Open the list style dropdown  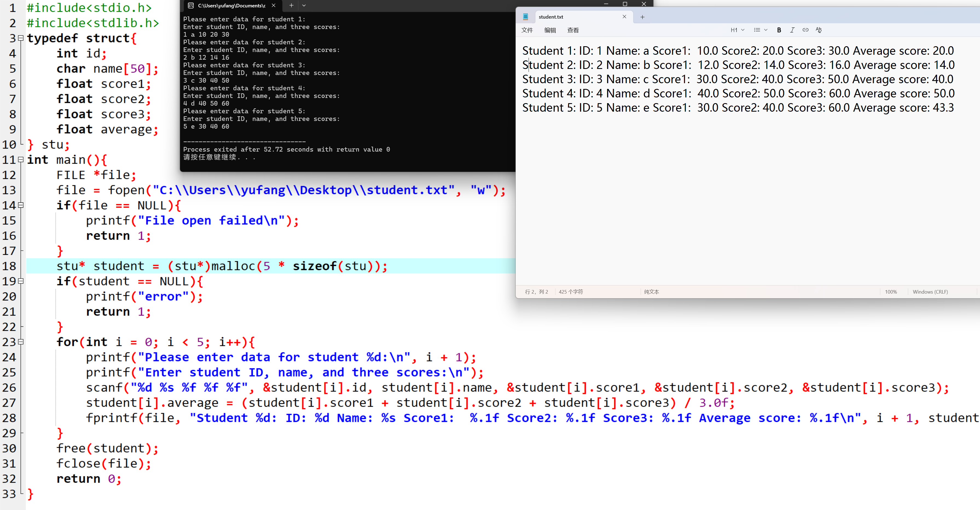(x=761, y=30)
